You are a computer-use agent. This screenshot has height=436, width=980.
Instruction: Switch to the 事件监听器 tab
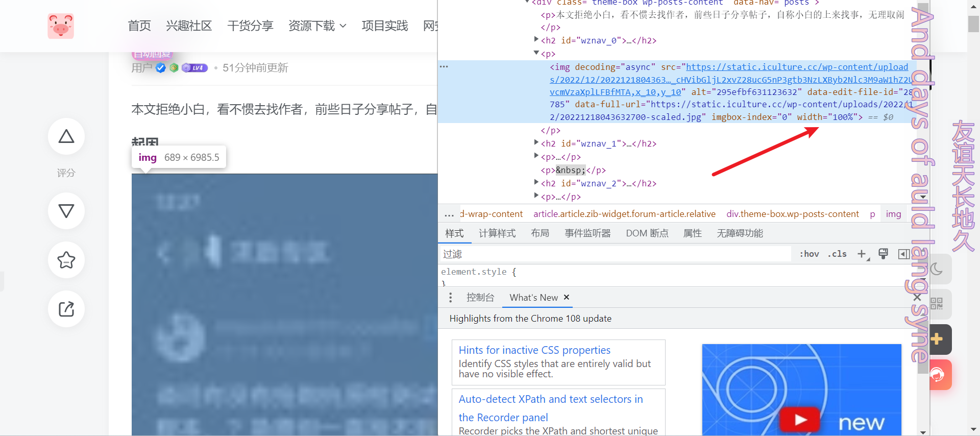[x=587, y=233]
